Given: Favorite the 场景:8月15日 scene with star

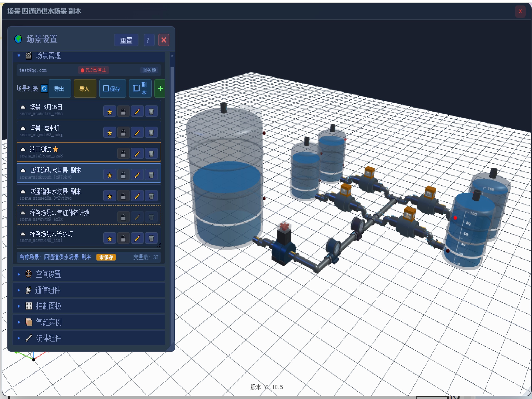Looking at the screenshot, I should point(110,112).
